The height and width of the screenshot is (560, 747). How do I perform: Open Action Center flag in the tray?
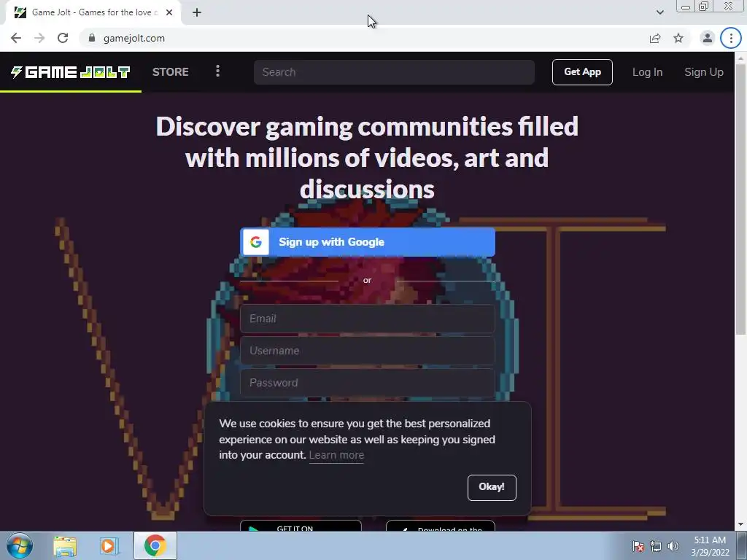[638, 546]
